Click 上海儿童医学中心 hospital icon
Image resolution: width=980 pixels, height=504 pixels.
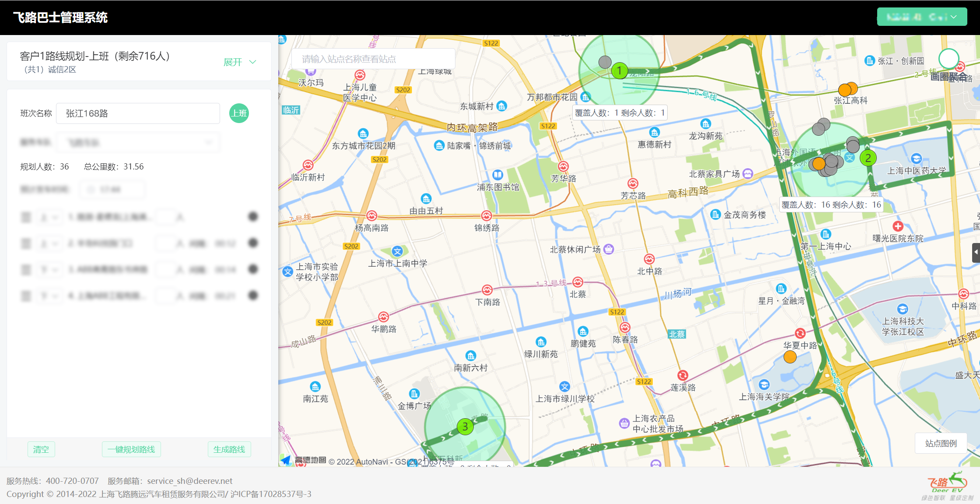click(360, 75)
